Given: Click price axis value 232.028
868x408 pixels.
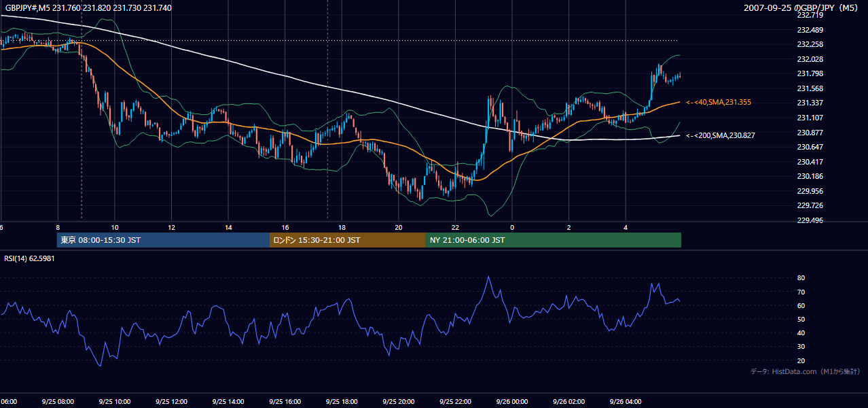Looking at the screenshot, I should [x=810, y=59].
